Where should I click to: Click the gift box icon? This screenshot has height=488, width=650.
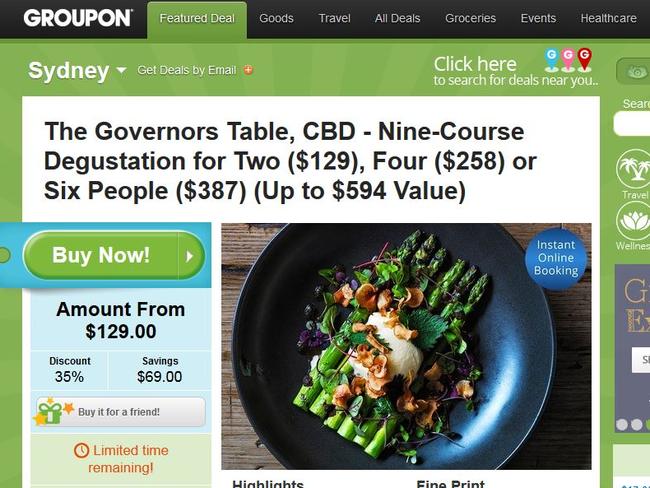pyautogui.click(x=50, y=412)
